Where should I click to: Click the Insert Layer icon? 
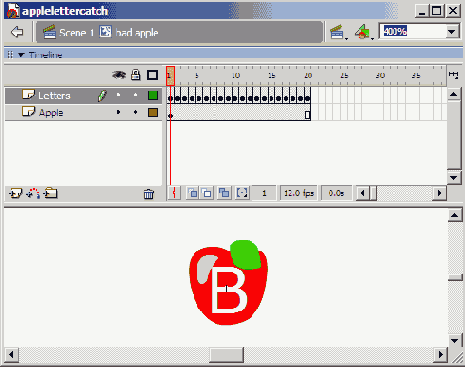coord(15,193)
